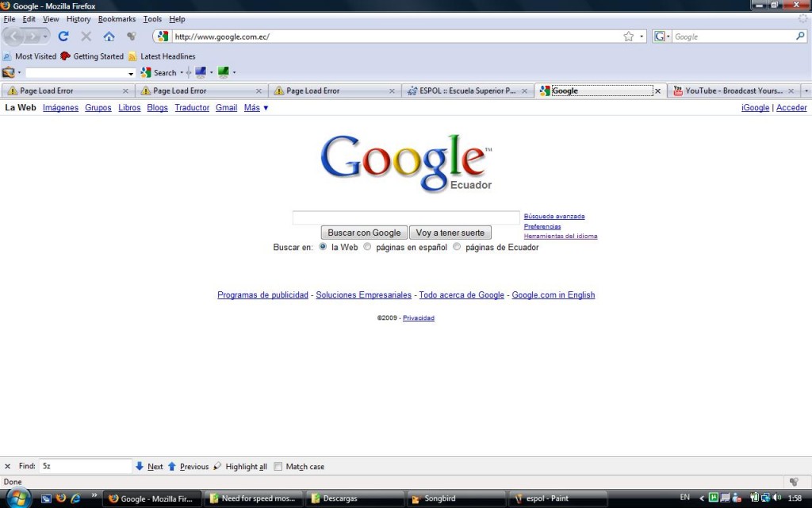Click the icon next to the Home button

132,37
